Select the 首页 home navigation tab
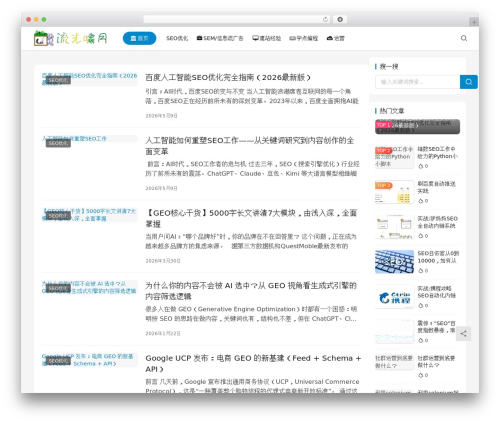 [x=139, y=38]
